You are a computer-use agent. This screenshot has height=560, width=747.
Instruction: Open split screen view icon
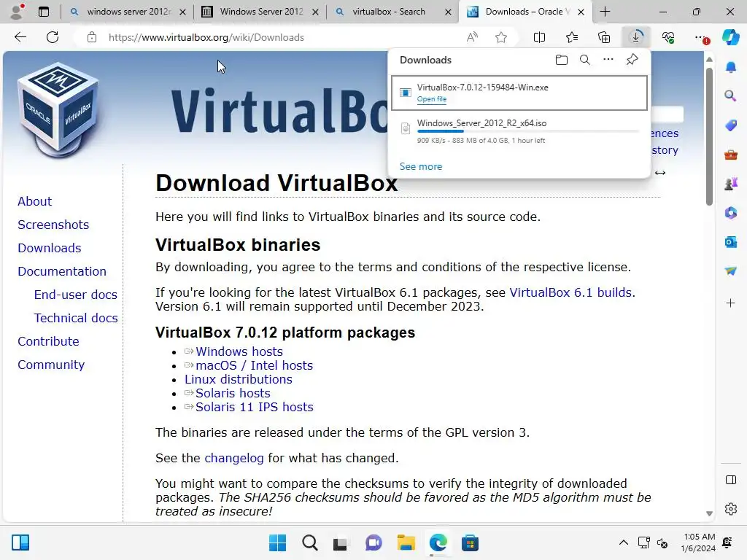coord(539,37)
